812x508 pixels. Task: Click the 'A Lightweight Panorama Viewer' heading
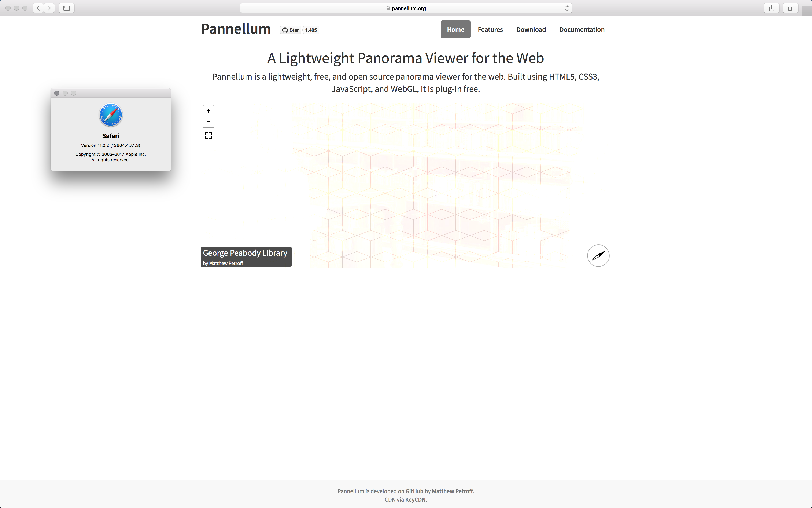point(405,58)
